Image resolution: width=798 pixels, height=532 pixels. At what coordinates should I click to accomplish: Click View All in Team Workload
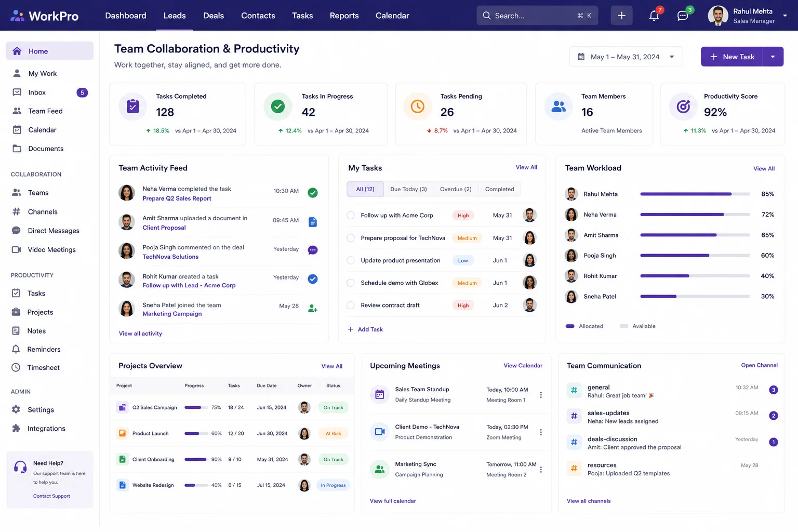click(x=764, y=168)
